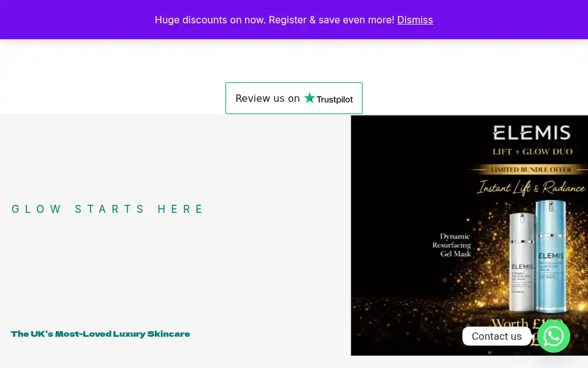Screen dimensions: 588x368
Task: Click the Contact us label
Action: pos(497,336)
